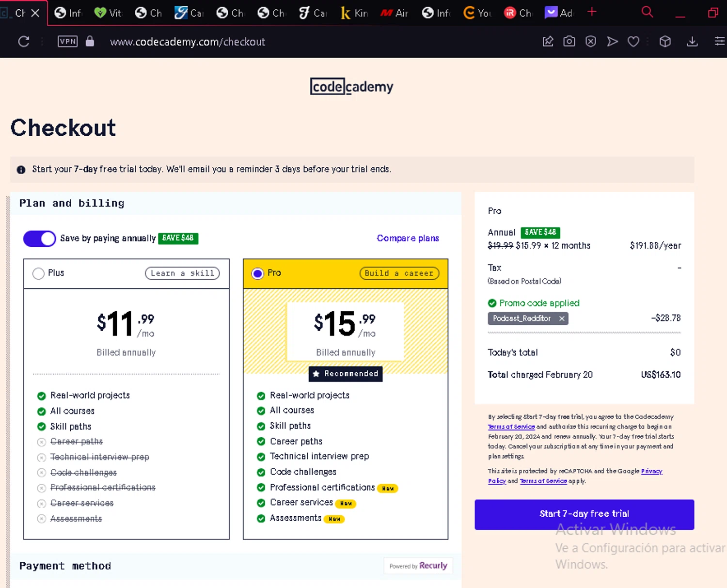Click the Build a career pill

pos(399,273)
